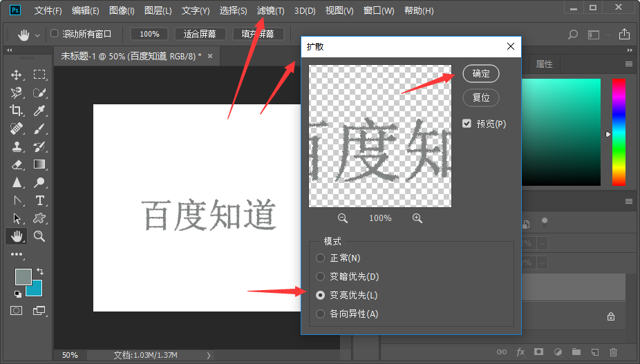Open the Edit (编辑) menu
The image size is (640, 364).
click(85, 10)
